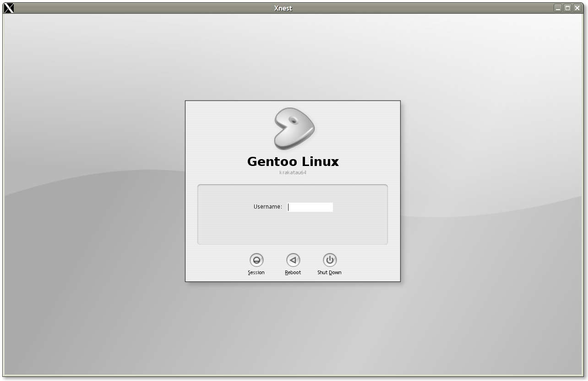Click the Session circular icon

click(x=256, y=260)
